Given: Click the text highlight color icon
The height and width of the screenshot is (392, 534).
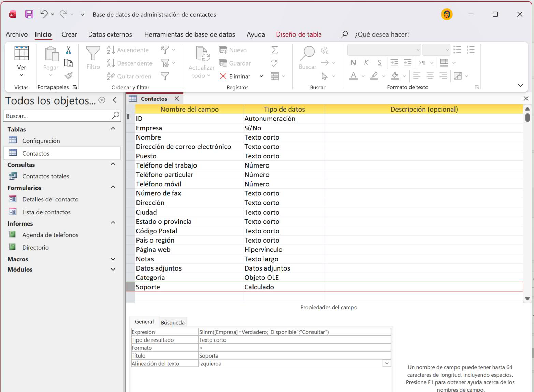Looking at the screenshot, I should pos(374,76).
